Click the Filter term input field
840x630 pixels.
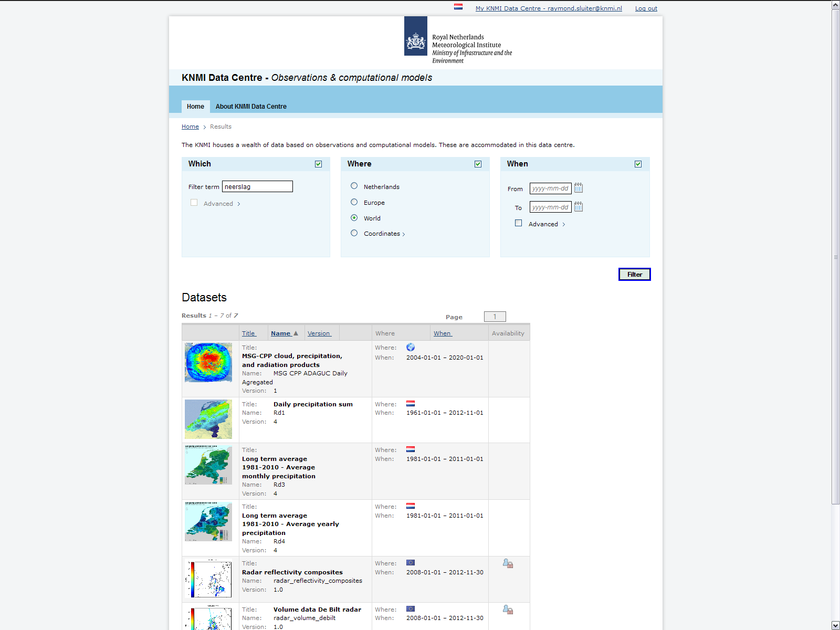(257, 186)
